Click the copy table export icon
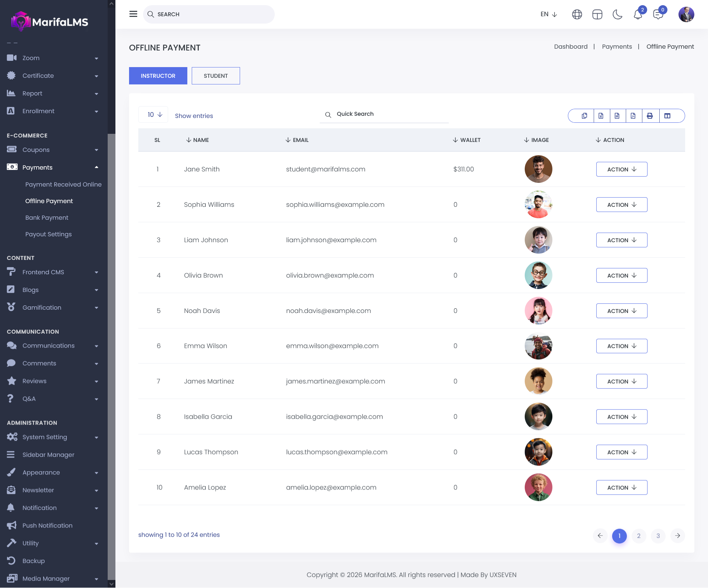 [584, 116]
